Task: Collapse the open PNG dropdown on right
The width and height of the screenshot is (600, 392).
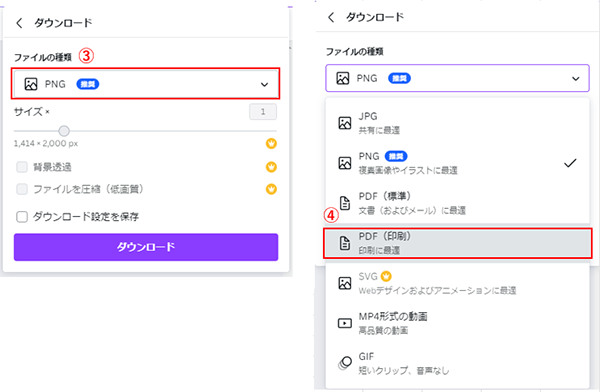Action: pos(457,78)
